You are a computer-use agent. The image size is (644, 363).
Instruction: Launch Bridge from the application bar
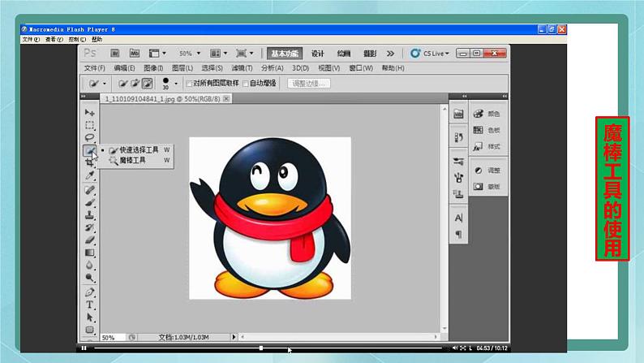click(x=115, y=53)
